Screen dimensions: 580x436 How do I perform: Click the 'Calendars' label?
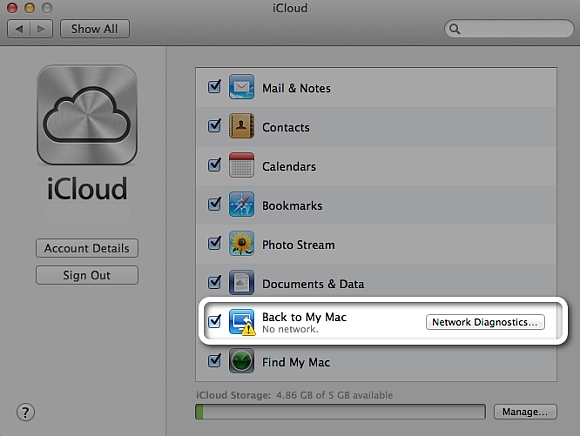(x=289, y=166)
